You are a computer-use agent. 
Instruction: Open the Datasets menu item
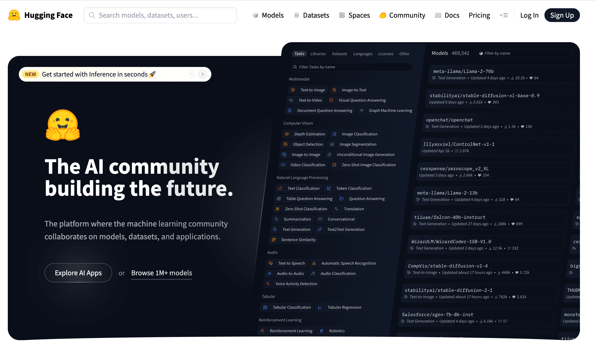pos(316,15)
